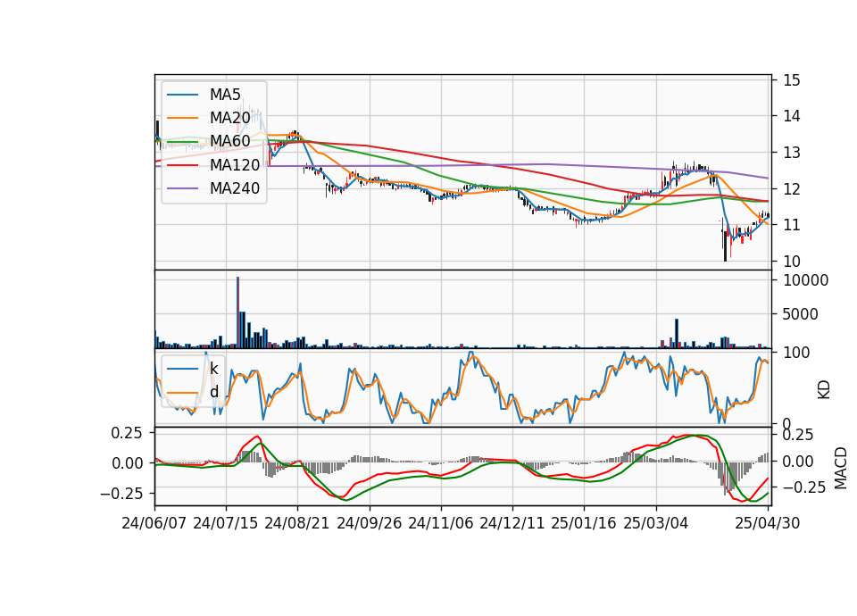857x616 pixels.
Task: Click the MA20 legend label
Action: coord(229,118)
